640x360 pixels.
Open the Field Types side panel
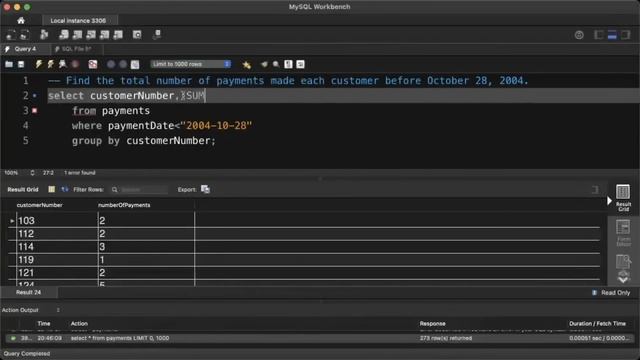623,262
